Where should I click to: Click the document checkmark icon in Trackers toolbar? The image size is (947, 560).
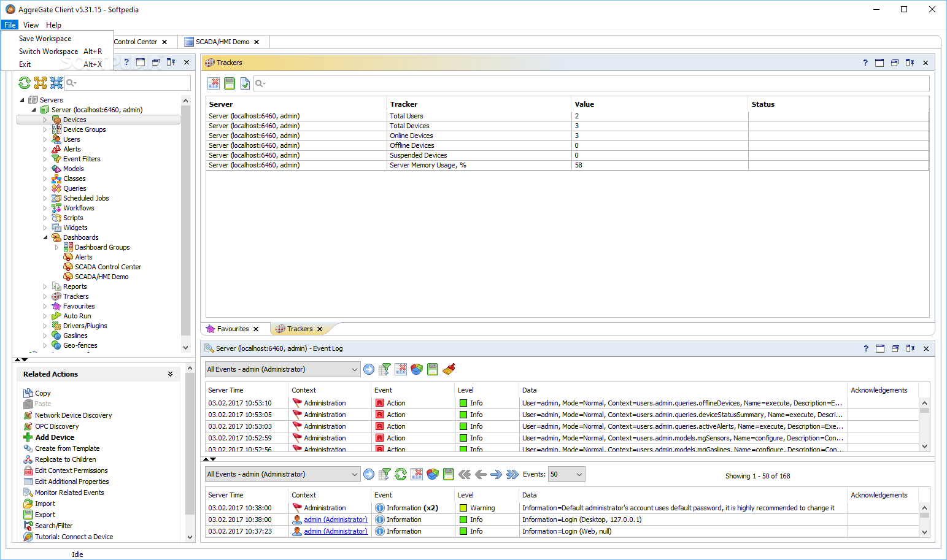[x=245, y=83]
